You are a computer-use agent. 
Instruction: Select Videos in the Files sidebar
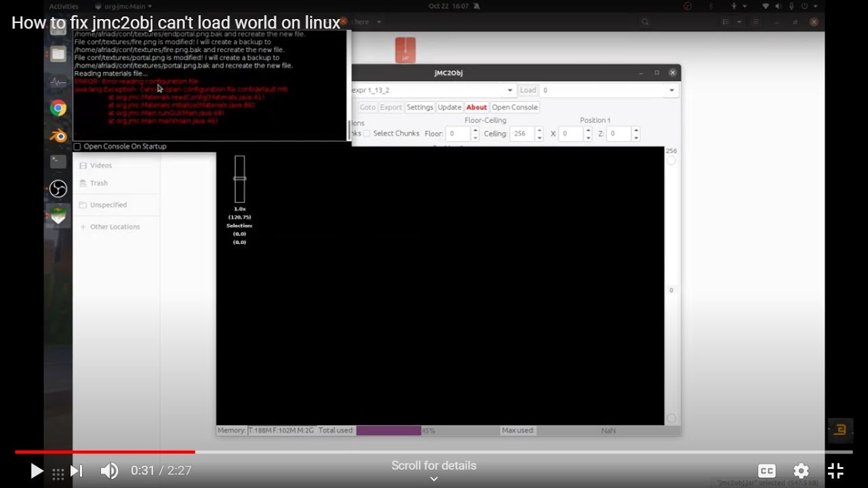pos(100,165)
